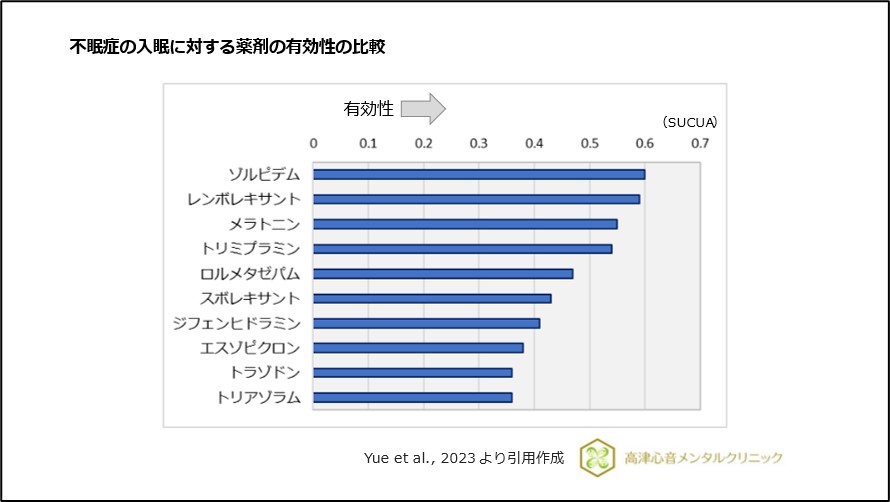The width and height of the screenshot is (890, 502).
Task: Click the 0.7 axis tick label
Action: pyautogui.click(x=699, y=143)
